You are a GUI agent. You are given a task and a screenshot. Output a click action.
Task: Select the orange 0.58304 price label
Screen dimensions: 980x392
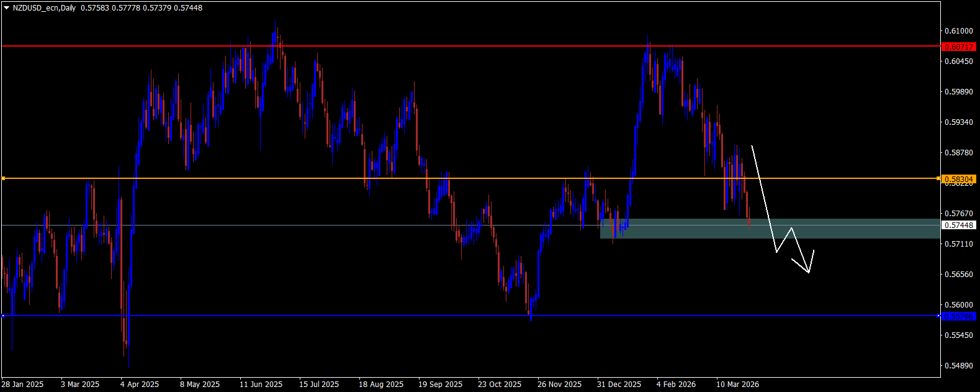[959, 179]
